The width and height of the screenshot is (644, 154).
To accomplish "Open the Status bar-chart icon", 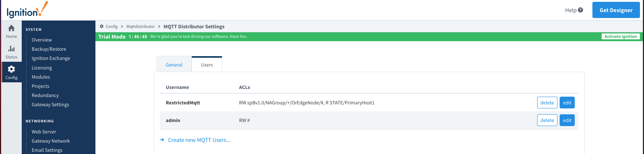I will [11, 49].
